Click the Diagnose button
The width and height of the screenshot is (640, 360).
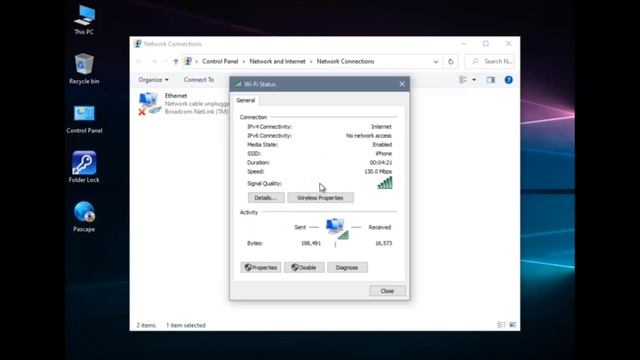(x=347, y=268)
